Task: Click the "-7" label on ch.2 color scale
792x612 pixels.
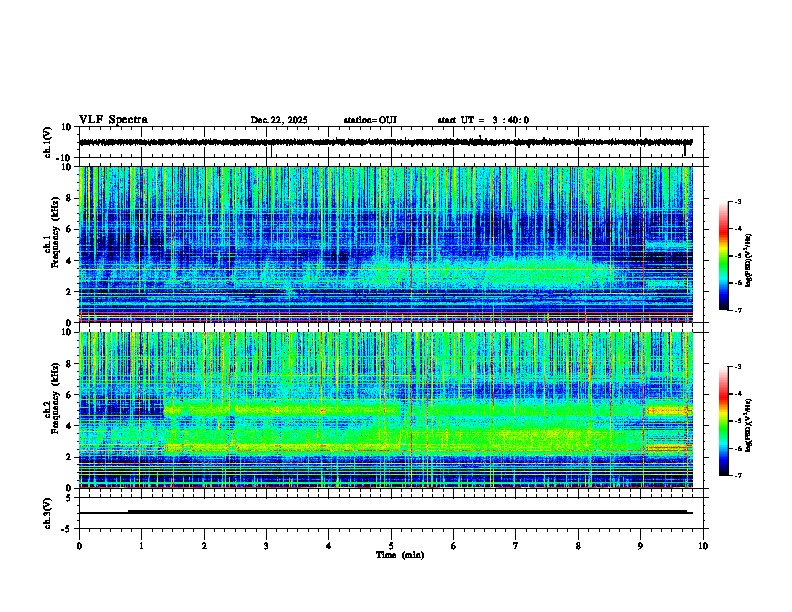Action: click(x=738, y=475)
